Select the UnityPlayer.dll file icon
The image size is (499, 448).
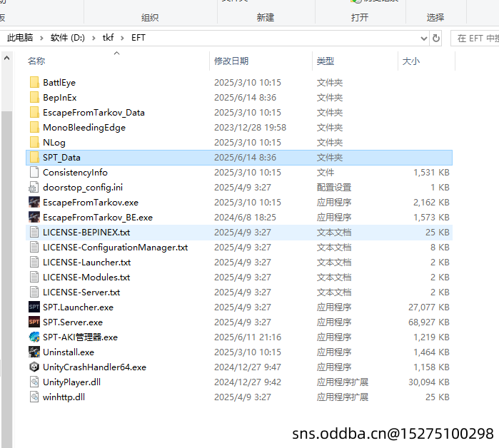[34, 382]
